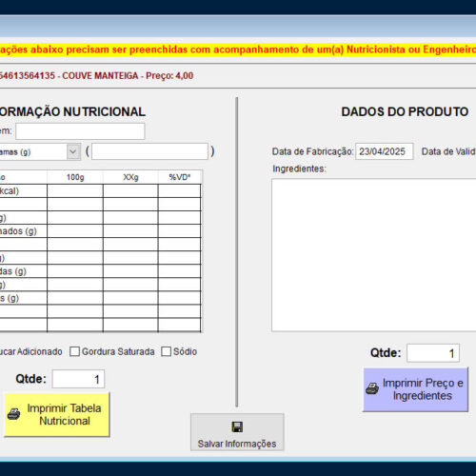This screenshot has width=476, height=476.
Task: Select the Qtde field under Dados do Produto
Action: pyautogui.click(x=433, y=353)
